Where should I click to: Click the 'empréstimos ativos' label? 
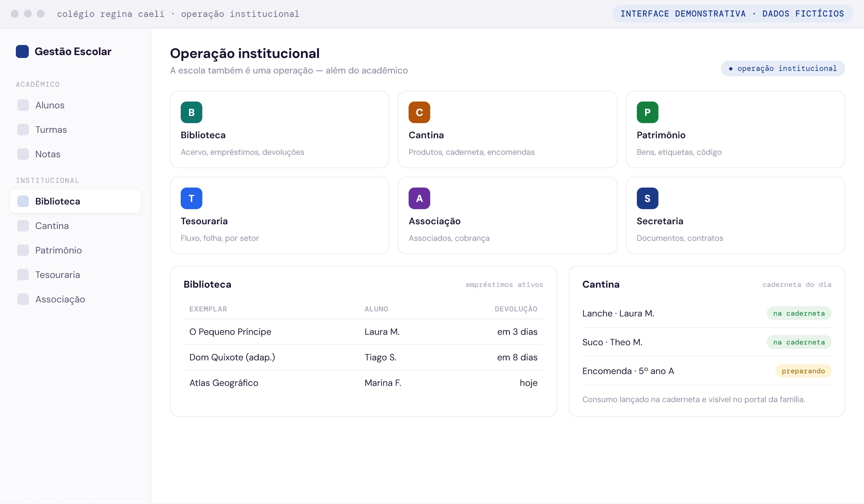pos(504,284)
